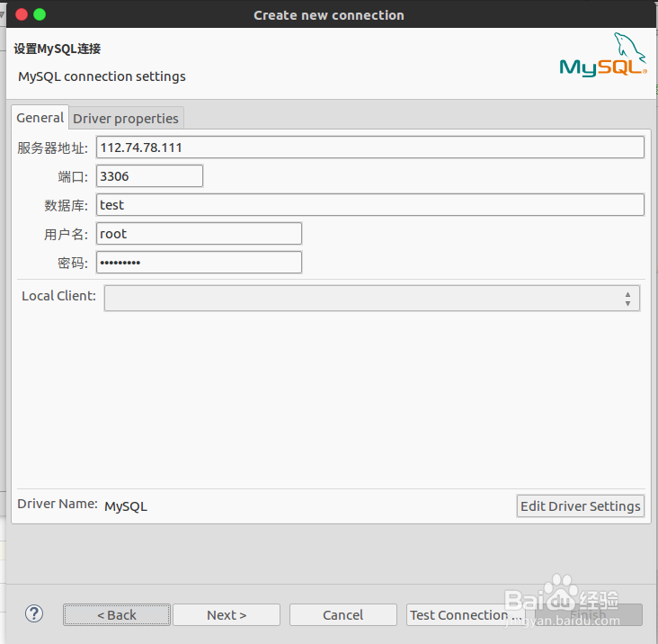Open the Driver properties tab
Screen dimensions: 658x644
(x=126, y=119)
